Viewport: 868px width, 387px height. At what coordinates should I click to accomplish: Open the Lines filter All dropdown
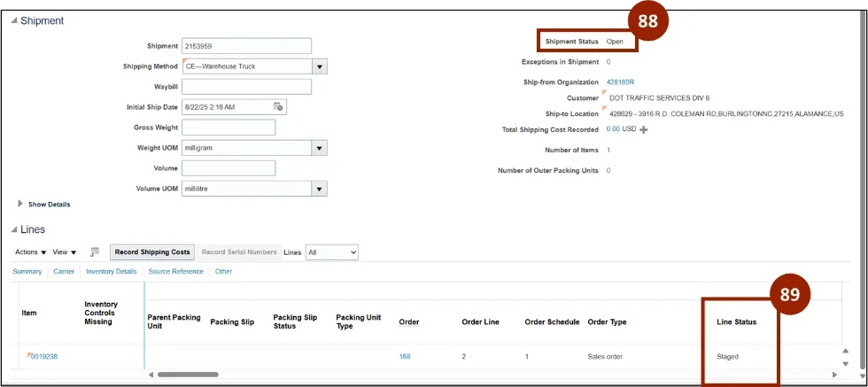point(331,252)
